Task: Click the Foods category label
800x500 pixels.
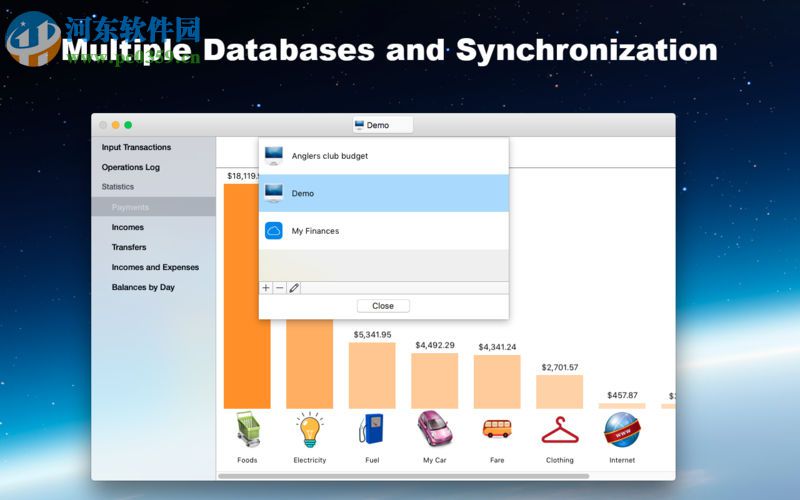Action: tap(247, 460)
